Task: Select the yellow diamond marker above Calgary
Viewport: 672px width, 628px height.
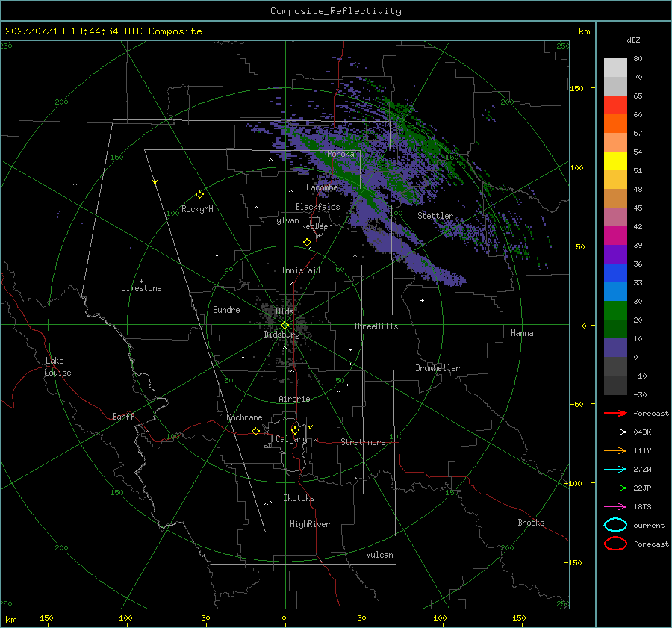Action: point(295,430)
